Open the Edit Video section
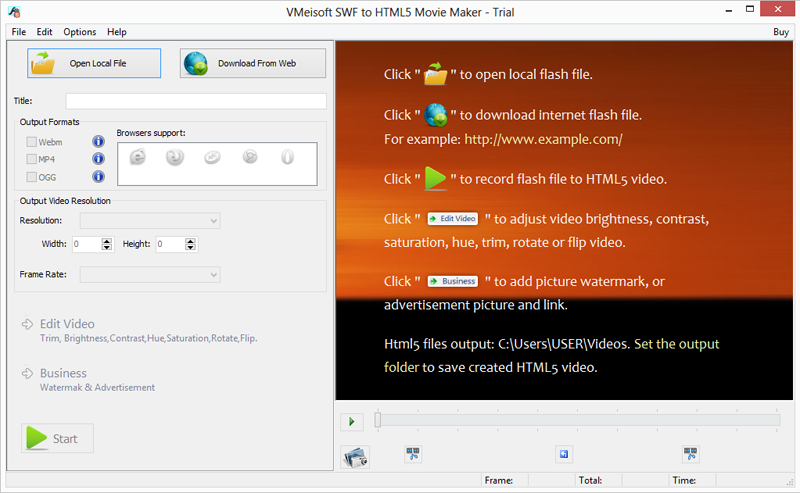The width and height of the screenshot is (800, 493). pyautogui.click(x=67, y=324)
